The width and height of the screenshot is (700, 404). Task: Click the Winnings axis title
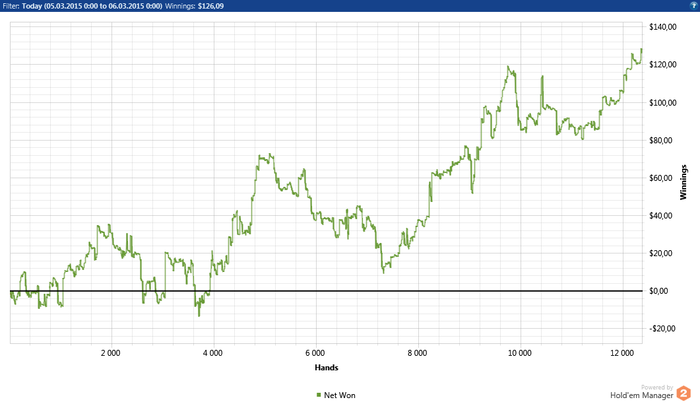pyautogui.click(x=683, y=182)
